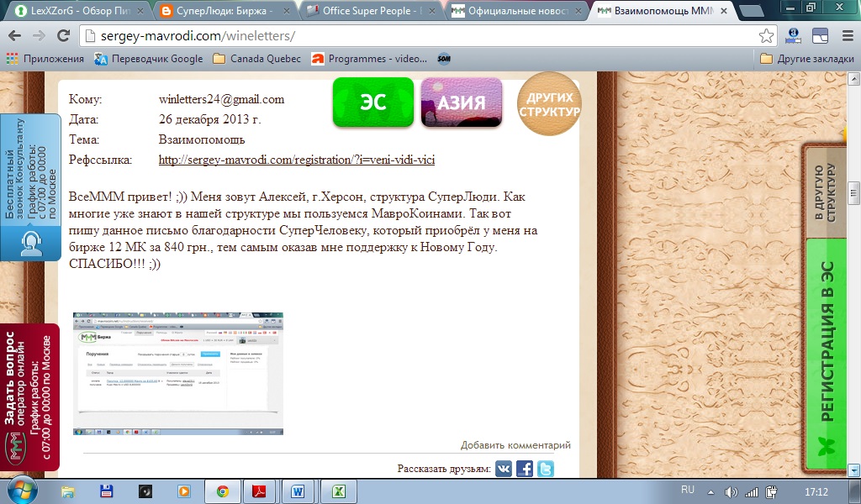This screenshot has height=504, width=861.
Task: Open Adobe Reader from the taskbar
Action: [x=259, y=491]
